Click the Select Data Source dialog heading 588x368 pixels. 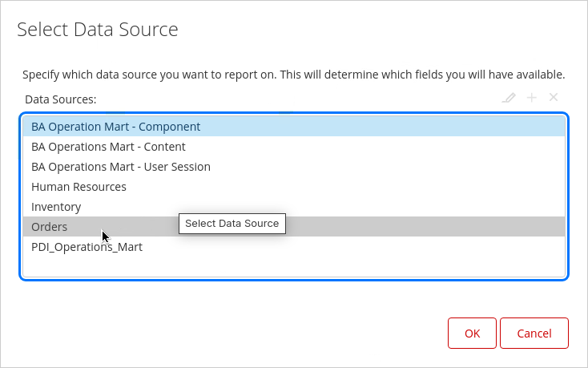click(97, 30)
